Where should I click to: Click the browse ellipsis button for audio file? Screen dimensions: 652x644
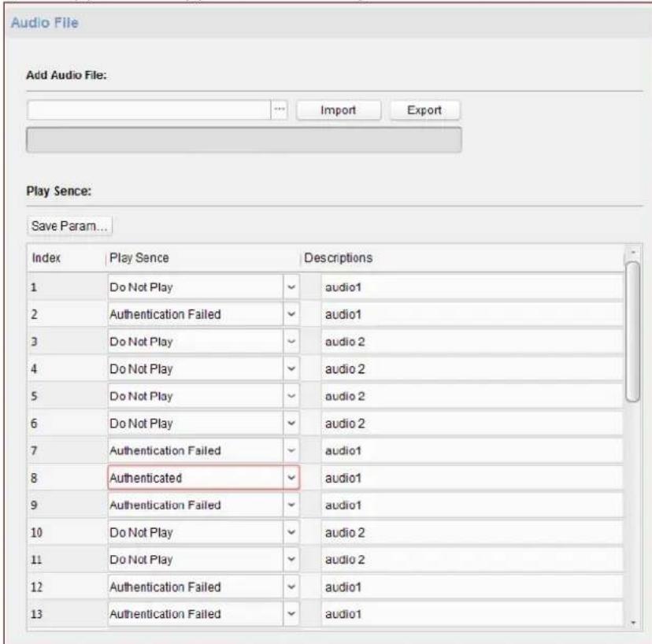pyautogui.click(x=280, y=110)
